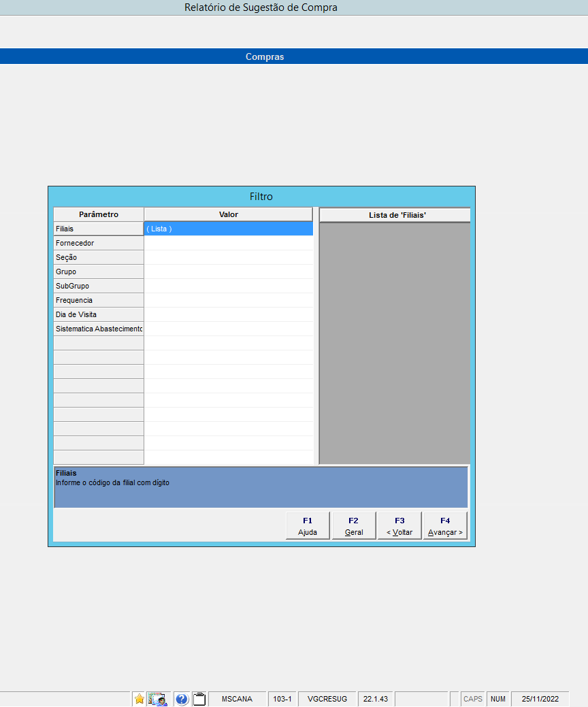The height and width of the screenshot is (707, 588).
Task: Click the yellow star favorites icon
Action: point(140,699)
